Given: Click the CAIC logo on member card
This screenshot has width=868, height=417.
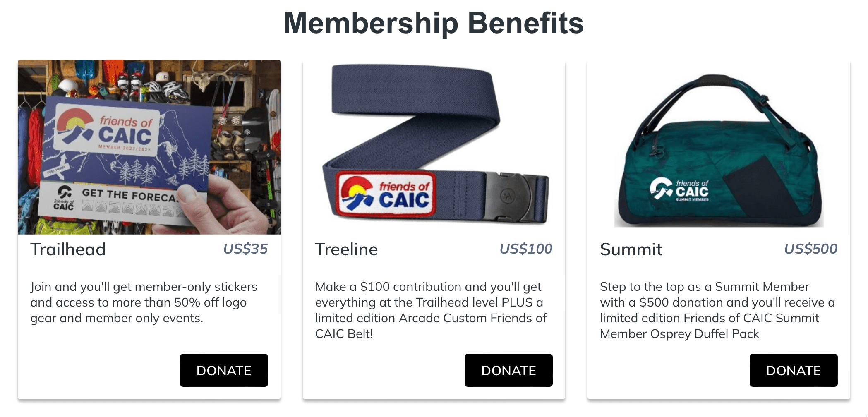Looking at the screenshot, I should click(x=106, y=130).
